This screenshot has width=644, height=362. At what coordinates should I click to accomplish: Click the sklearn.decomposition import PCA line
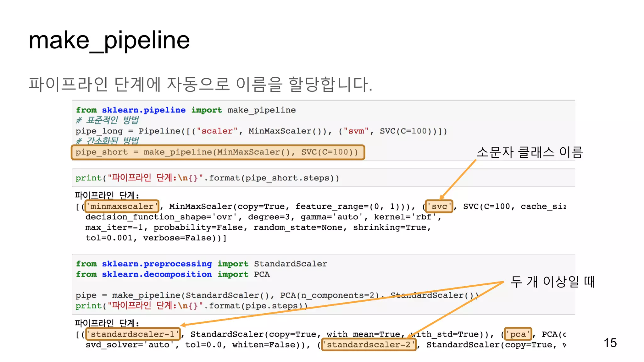pyautogui.click(x=172, y=274)
